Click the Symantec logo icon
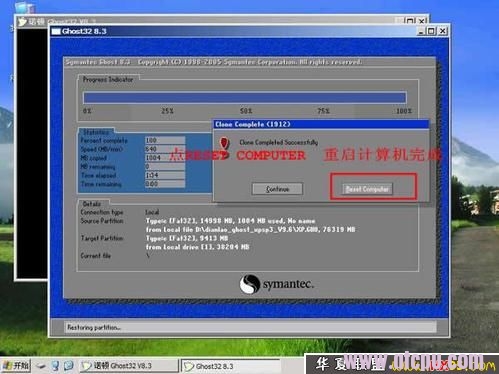This screenshot has height=374, width=499. tap(249, 284)
